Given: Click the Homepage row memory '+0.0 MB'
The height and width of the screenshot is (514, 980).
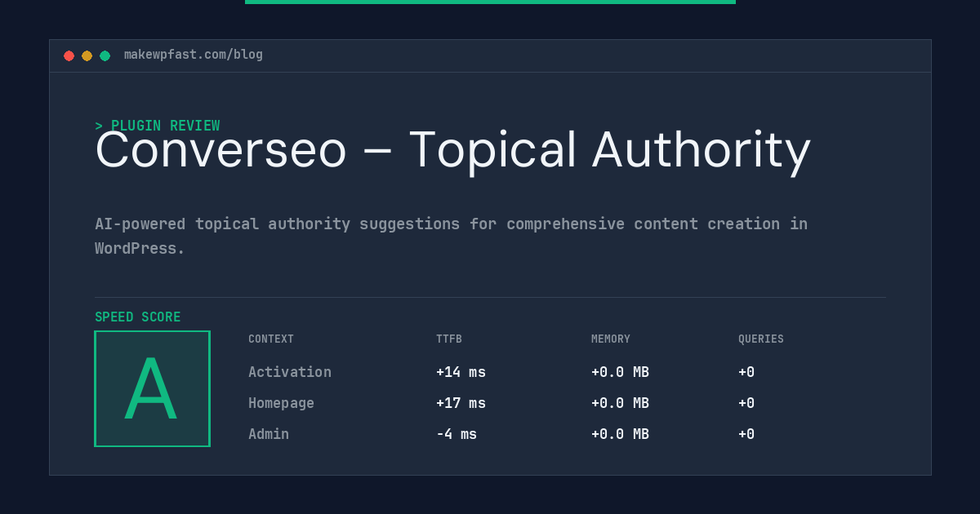Looking at the screenshot, I should pos(620,403).
